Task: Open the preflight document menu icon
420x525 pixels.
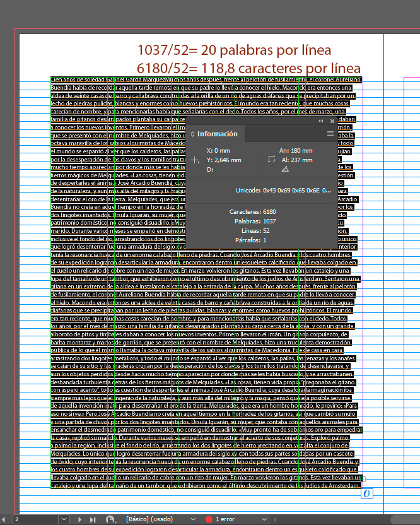Action: 112,519
